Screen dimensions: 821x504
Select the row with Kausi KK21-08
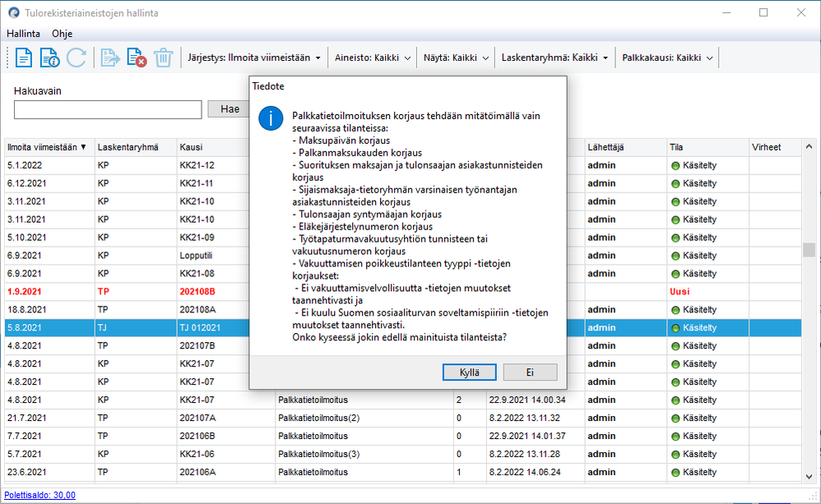403,274
